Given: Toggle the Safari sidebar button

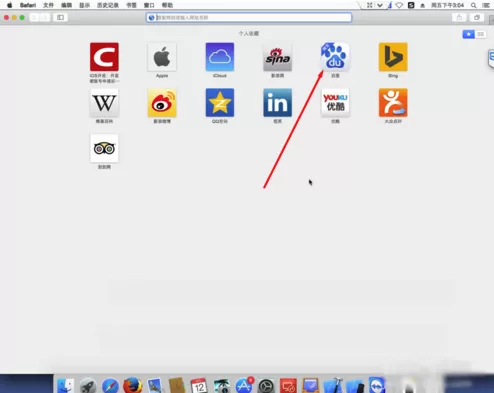Looking at the screenshot, I should 60,17.
